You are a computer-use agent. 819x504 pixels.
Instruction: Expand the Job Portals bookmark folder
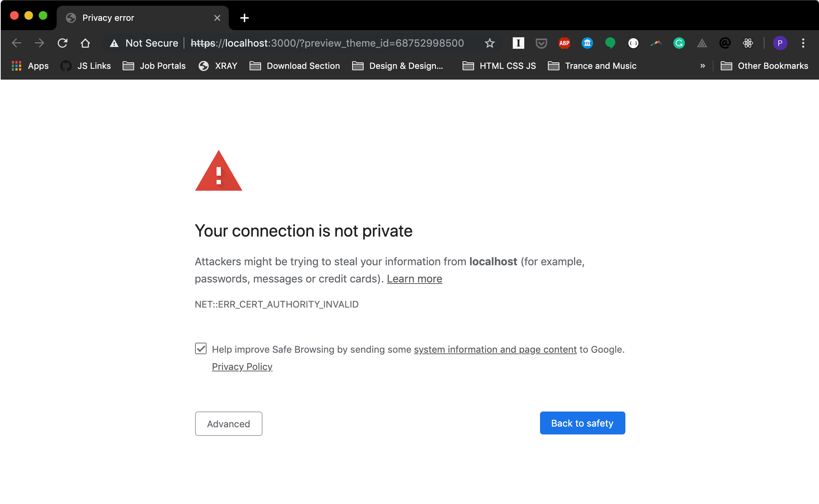154,66
